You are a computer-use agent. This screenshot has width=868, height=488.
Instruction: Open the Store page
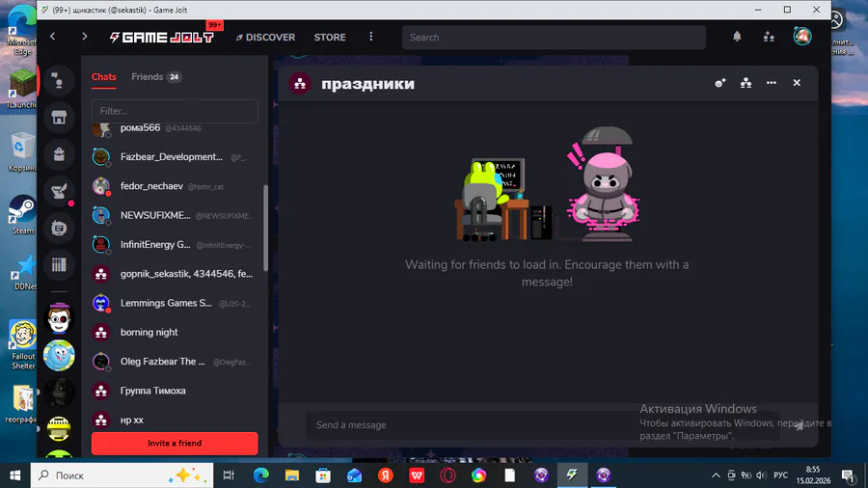click(x=330, y=37)
